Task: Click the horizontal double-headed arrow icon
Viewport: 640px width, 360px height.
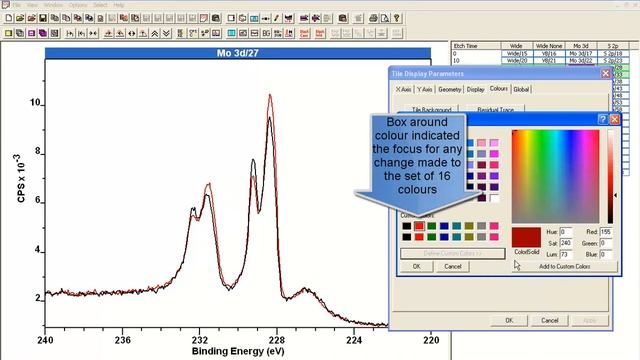Action: click(131, 33)
